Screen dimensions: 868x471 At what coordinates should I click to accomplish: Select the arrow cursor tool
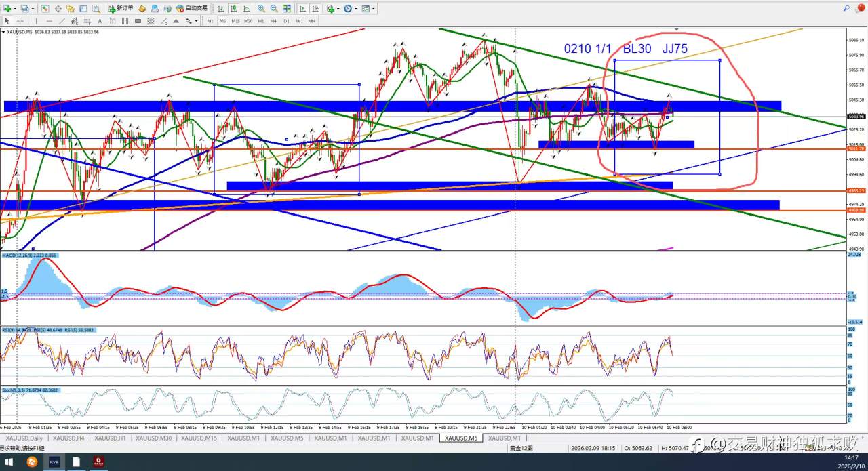(7, 21)
